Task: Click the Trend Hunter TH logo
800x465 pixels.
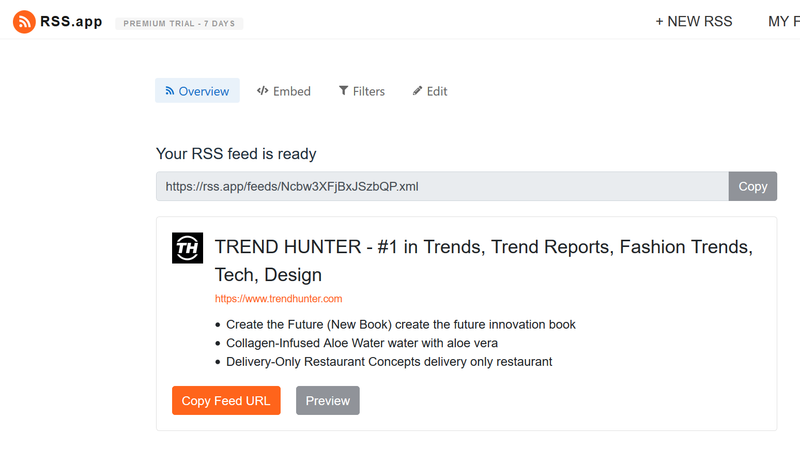Action: (x=187, y=248)
